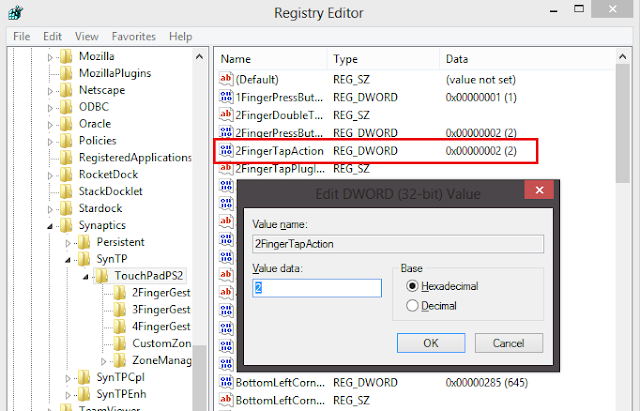640x411 pixels.
Task: Click the BottomLeftCorn REG_SZ value icon
Action: 226,400
